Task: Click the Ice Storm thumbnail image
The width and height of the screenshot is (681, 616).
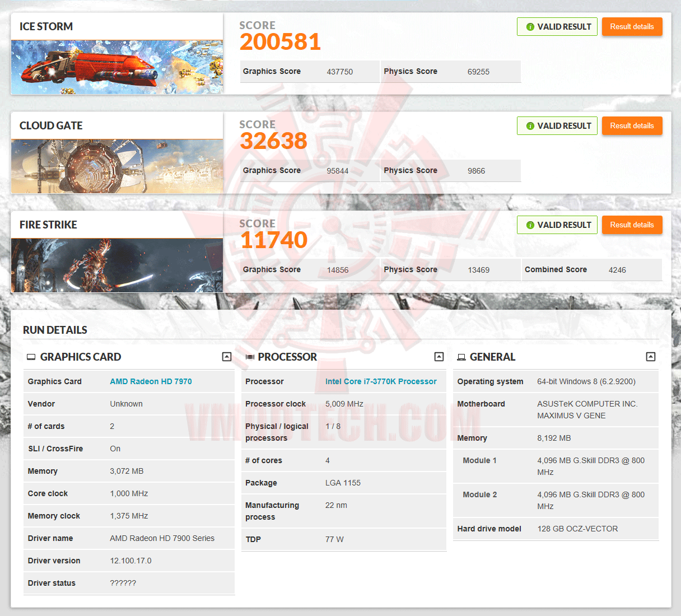Action: [x=117, y=67]
